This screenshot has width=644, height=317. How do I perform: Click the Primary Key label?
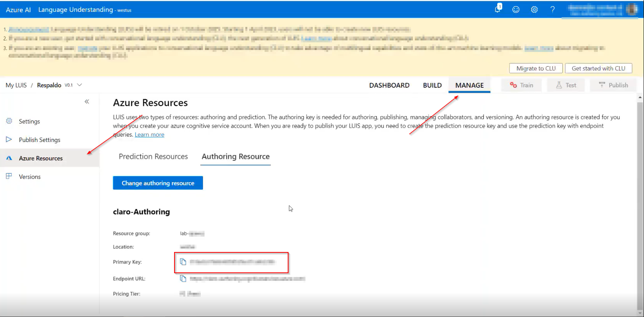127,262
